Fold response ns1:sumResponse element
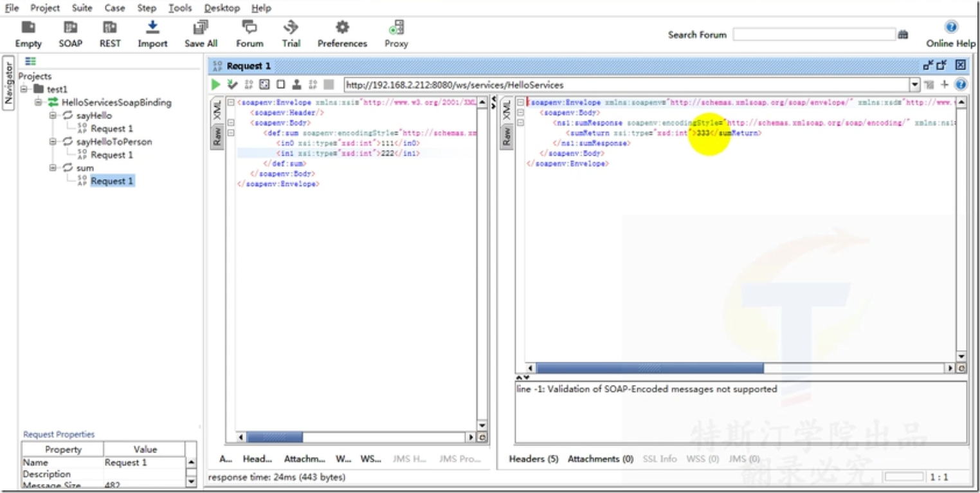 tap(521, 123)
